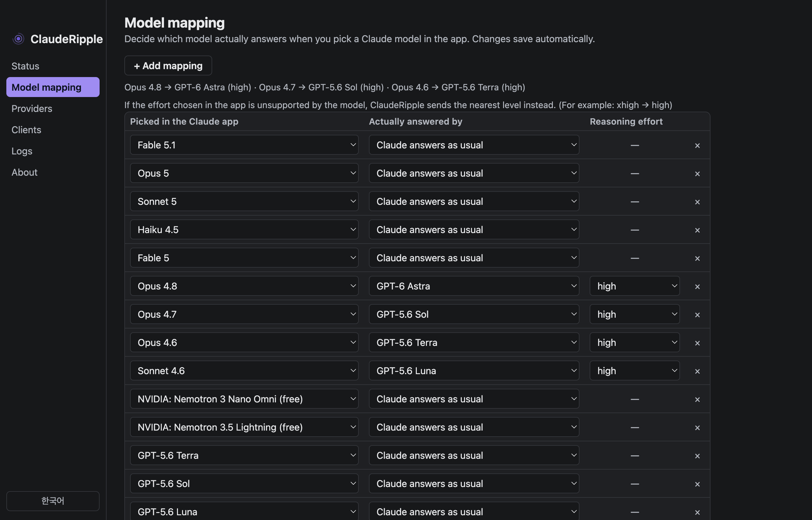This screenshot has width=812, height=520.
Task: Open answered-by dropdown for GPT-5.6 Sol source row
Action: (x=474, y=483)
